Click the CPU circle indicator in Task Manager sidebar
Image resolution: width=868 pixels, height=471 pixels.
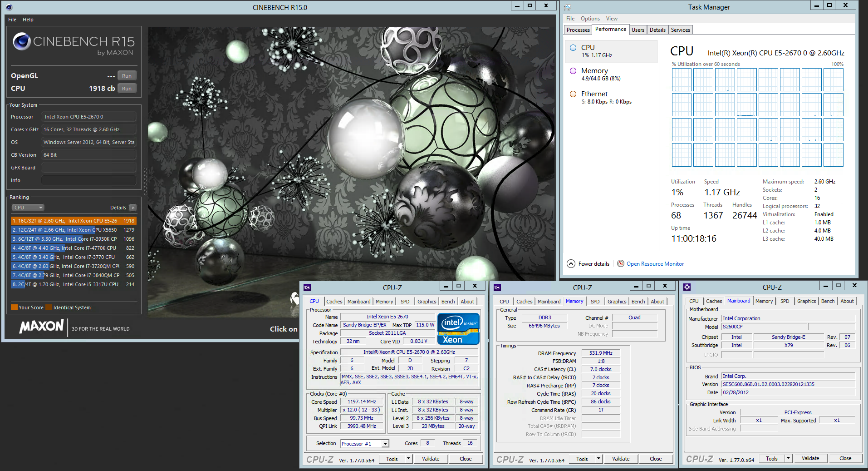click(573, 47)
